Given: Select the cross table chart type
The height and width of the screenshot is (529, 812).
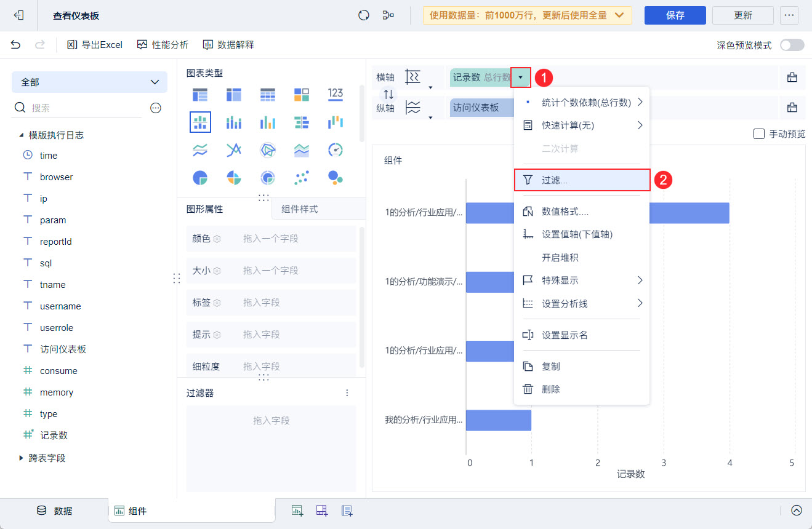Looking at the screenshot, I should (234, 94).
